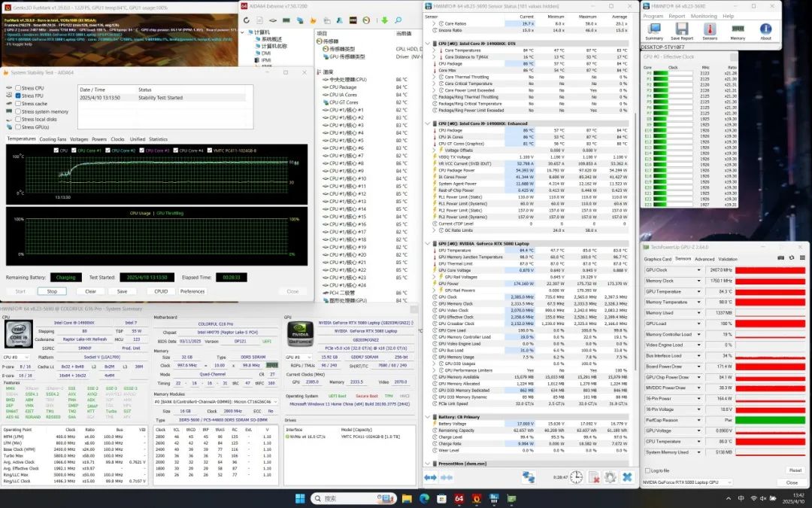Click the AIDA64 taskbar icon
Image resolution: width=812 pixels, height=508 pixels.
tap(459, 499)
